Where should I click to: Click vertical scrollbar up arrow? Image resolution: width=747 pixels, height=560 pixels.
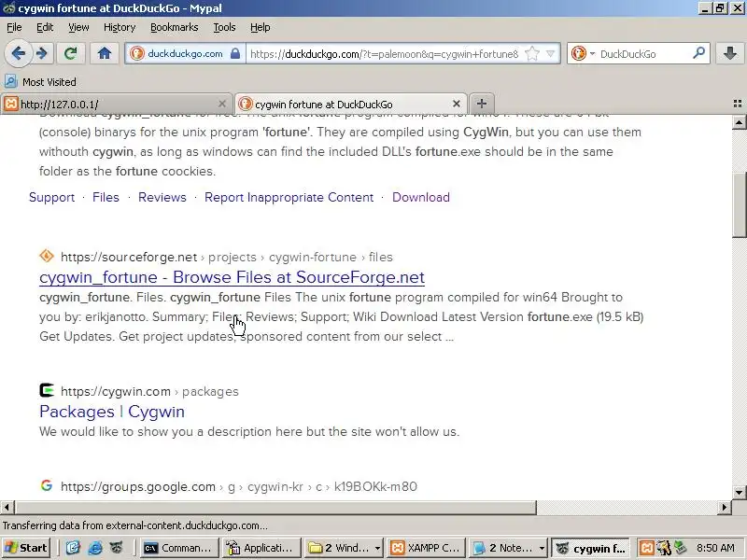739,122
